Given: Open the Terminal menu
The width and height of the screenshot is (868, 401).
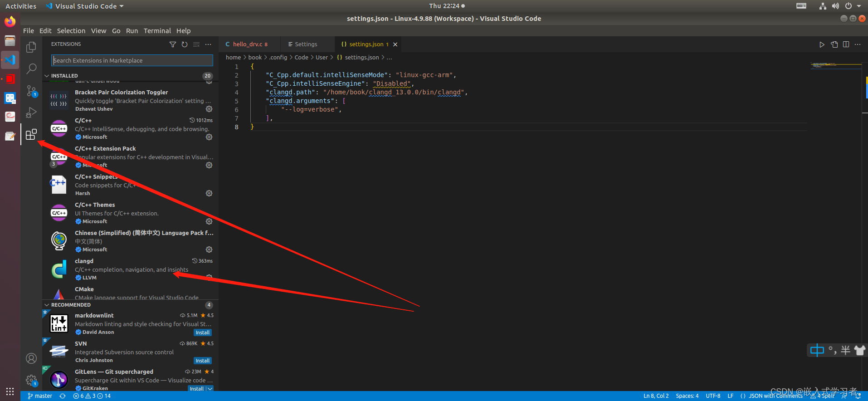Looking at the screenshot, I should click(x=157, y=31).
